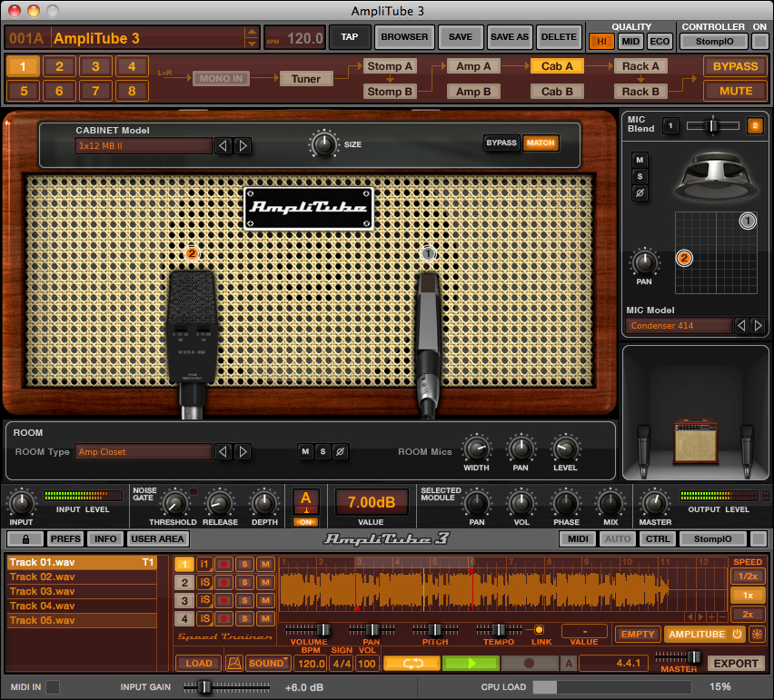Arm record on track 1
This screenshot has height=700, width=774.
[x=223, y=565]
